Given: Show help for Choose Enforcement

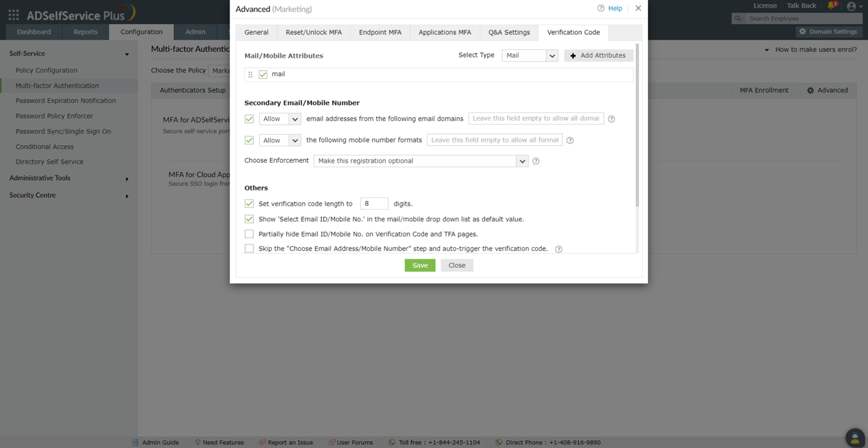Looking at the screenshot, I should (x=536, y=161).
